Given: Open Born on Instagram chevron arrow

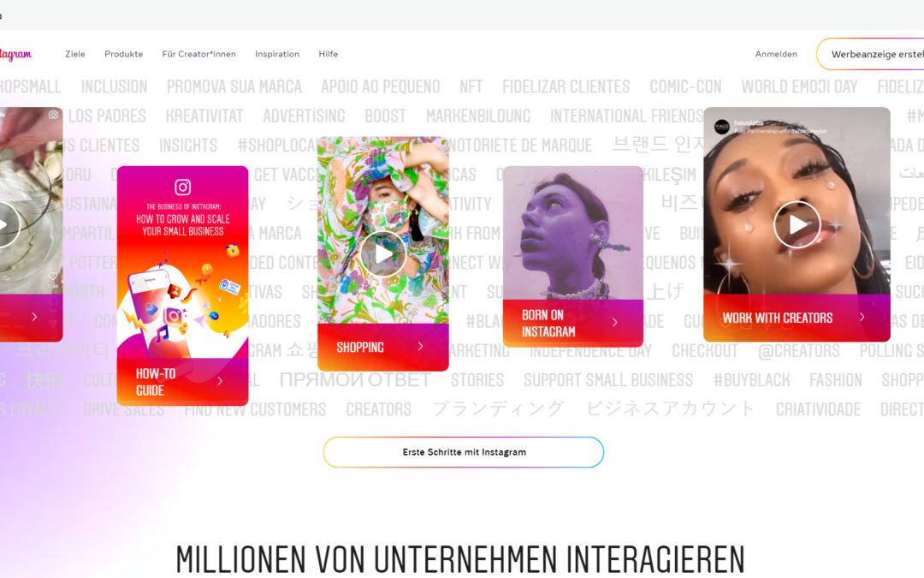Looking at the screenshot, I should click(614, 322).
